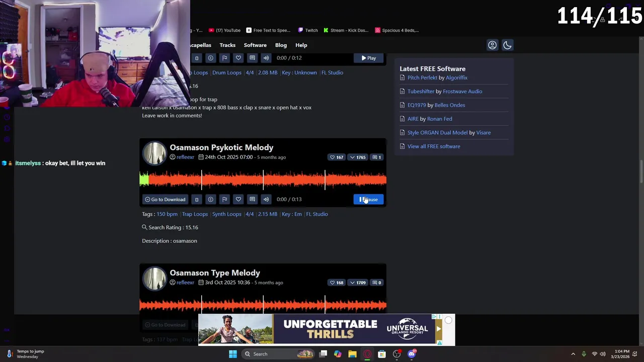Show hidden system tray icons
The image size is (644, 362).
(x=573, y=354)
